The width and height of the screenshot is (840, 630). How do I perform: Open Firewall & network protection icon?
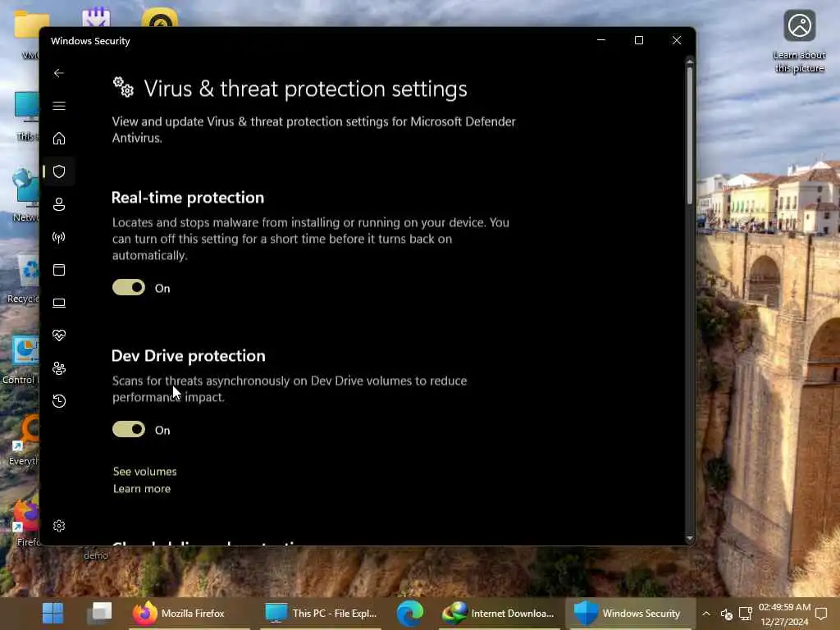click(59, 237)
